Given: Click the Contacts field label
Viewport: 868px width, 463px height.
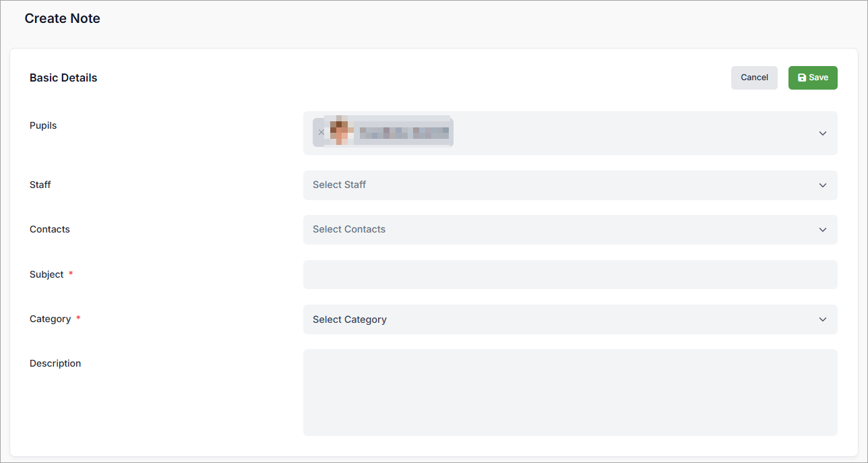Looking at the screenshot, I should point(50,229).
